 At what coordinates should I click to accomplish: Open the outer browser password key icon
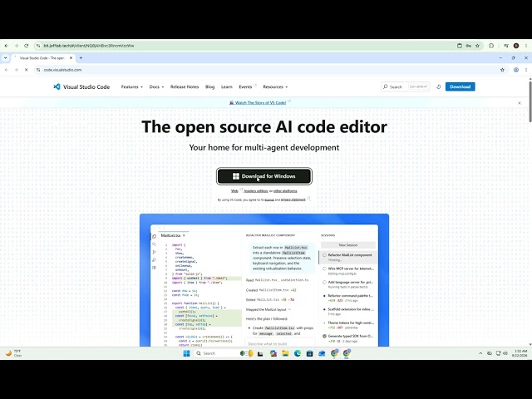click(x=469, y=46)
